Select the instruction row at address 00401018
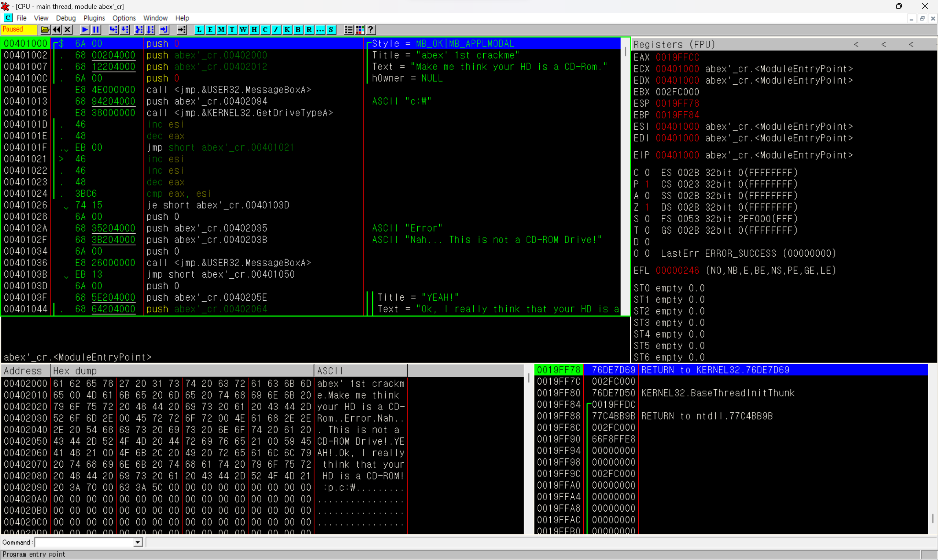 tap(311, 113)
